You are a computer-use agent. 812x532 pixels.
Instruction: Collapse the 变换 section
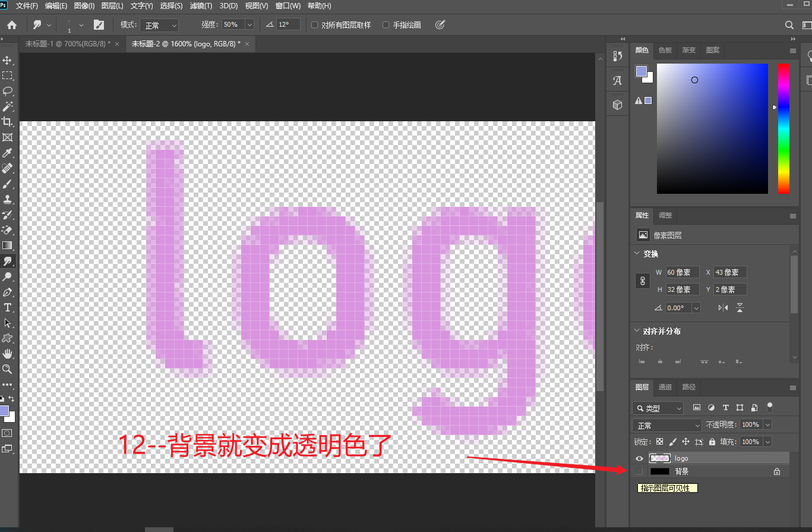(637, 254)
